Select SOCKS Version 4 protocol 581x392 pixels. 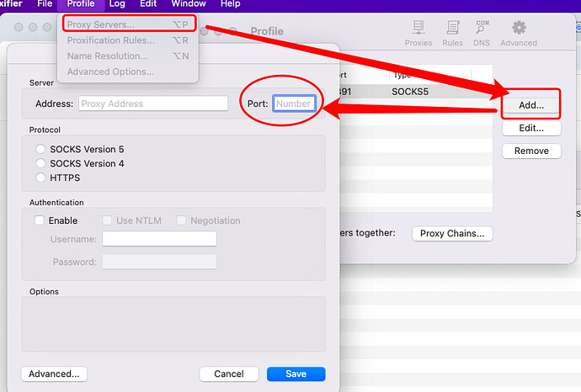40,163
